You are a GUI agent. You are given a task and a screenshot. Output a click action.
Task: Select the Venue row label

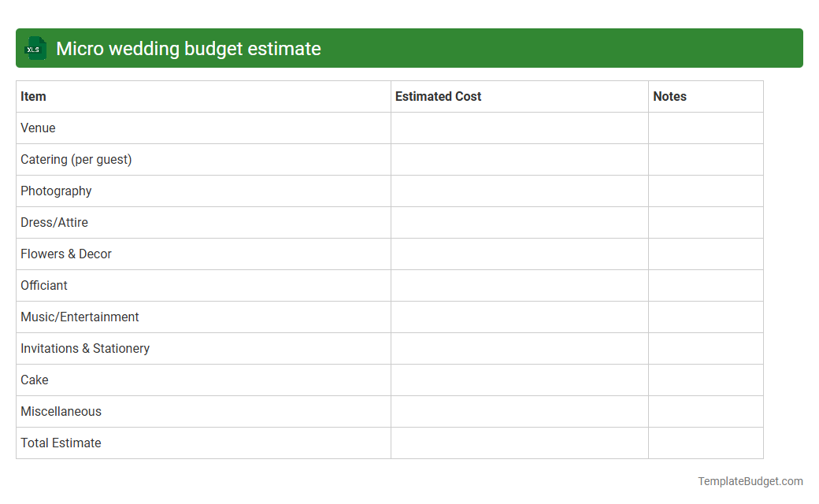tap(38, 128)
